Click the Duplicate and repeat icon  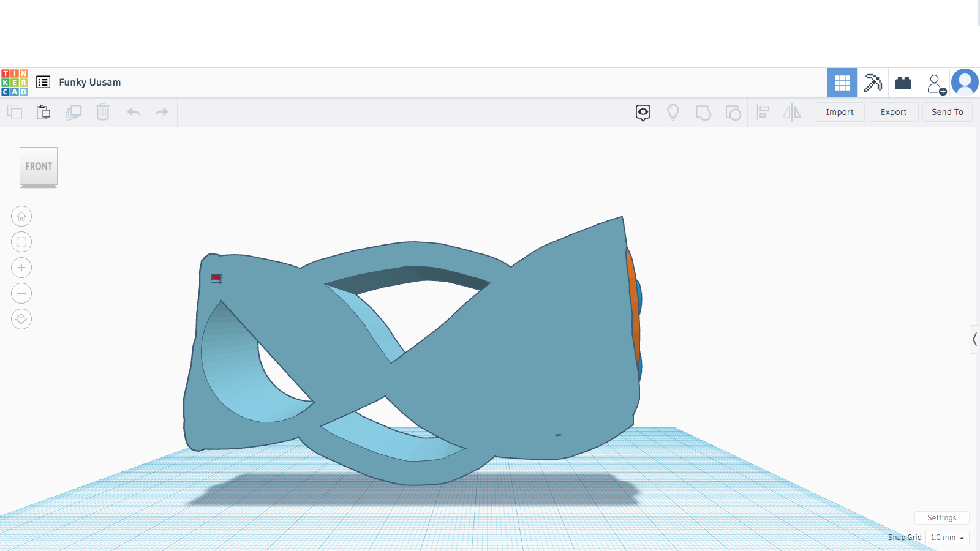point(73,112)
